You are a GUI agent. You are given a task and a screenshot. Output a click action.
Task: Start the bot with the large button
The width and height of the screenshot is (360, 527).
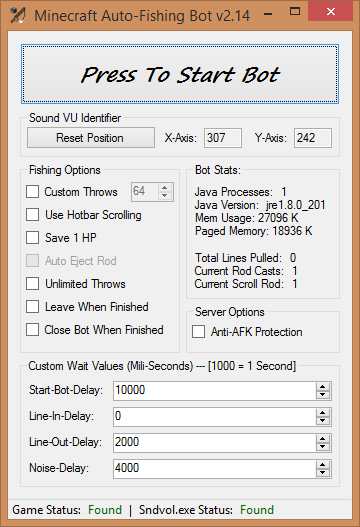click(180, 74)
